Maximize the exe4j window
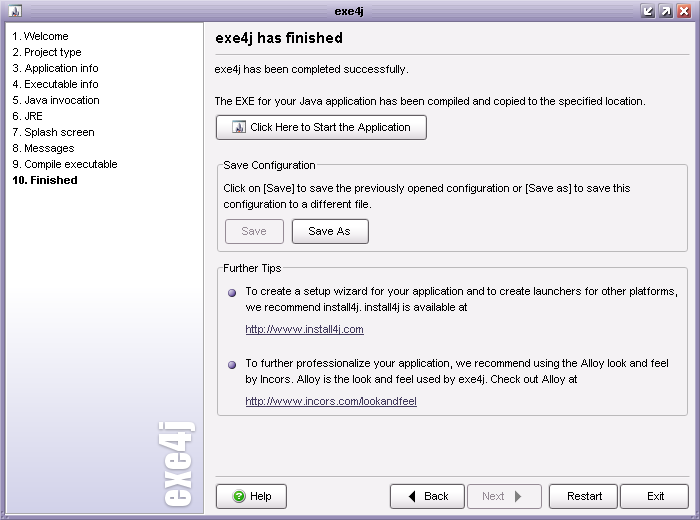Viewport: 700px width, 520px height. click(666, 11)
